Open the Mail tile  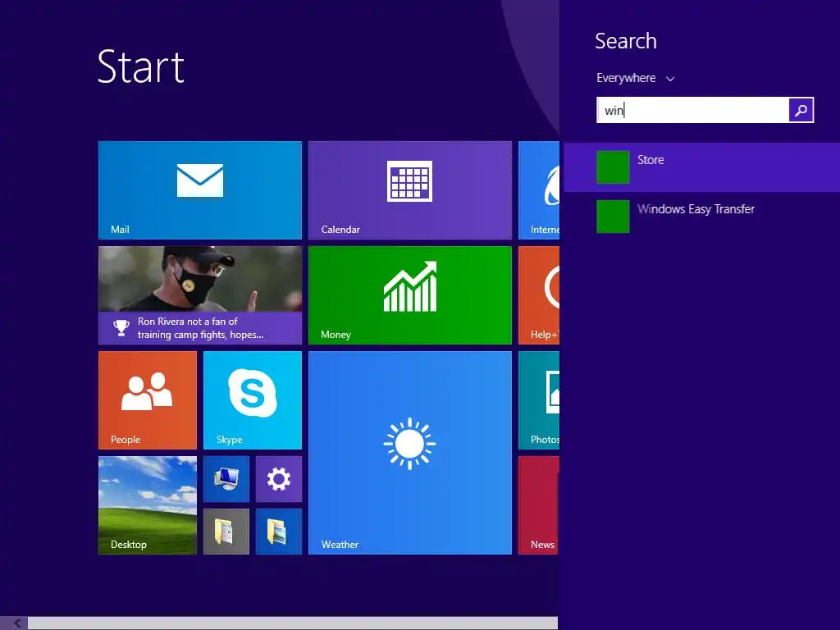[x=200, y=190]
